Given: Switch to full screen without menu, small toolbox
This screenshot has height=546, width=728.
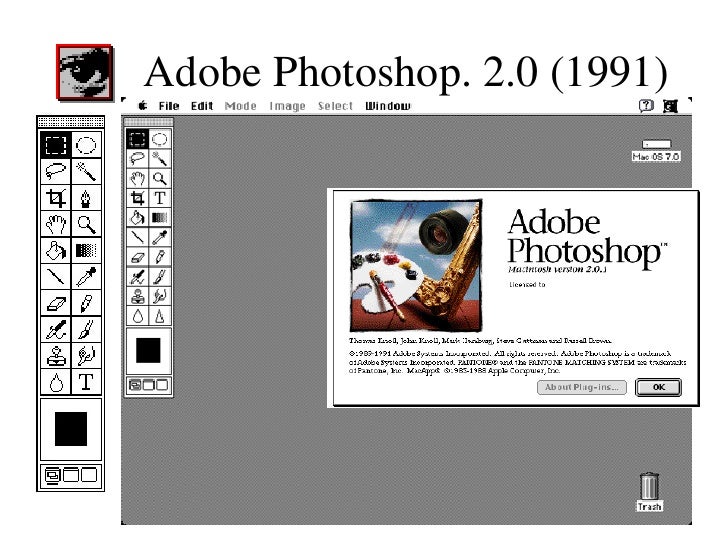Looking at the screenshot, I should [x=162, y=385].
